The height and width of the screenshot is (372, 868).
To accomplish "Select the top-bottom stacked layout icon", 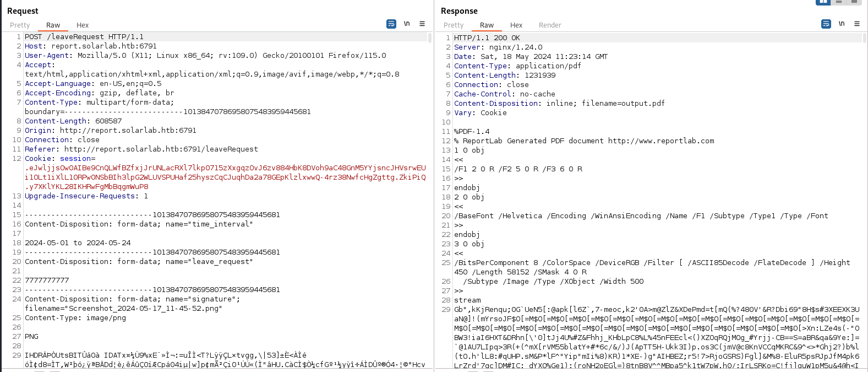I will coord(839,2).
